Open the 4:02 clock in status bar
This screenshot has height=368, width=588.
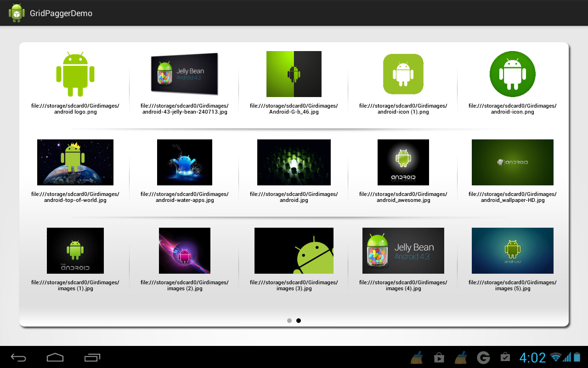click(x=532, y=357)
